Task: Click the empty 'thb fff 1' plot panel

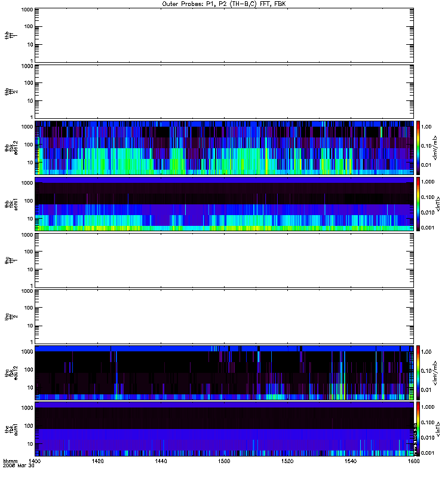Action: (x=225, y=35)
